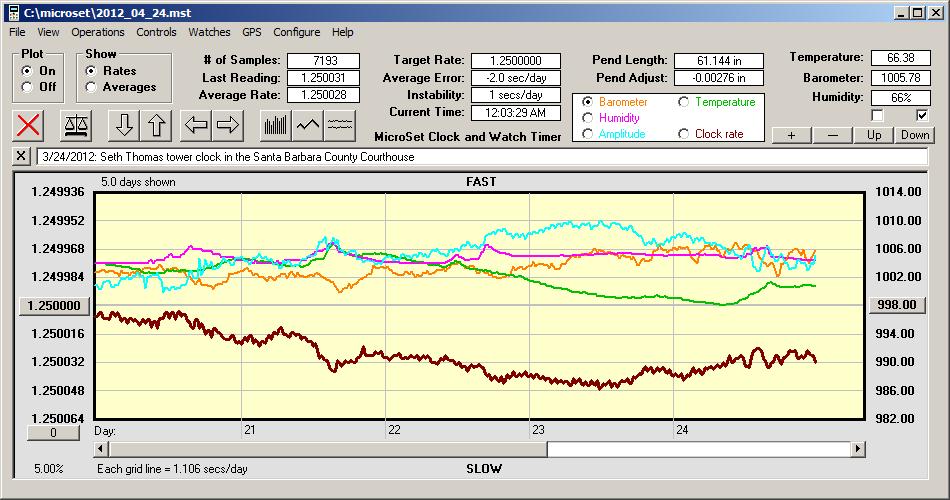Select the Humidity trace option
The height and width of the screenshot is (500, 950).
[x=587, y=118]
